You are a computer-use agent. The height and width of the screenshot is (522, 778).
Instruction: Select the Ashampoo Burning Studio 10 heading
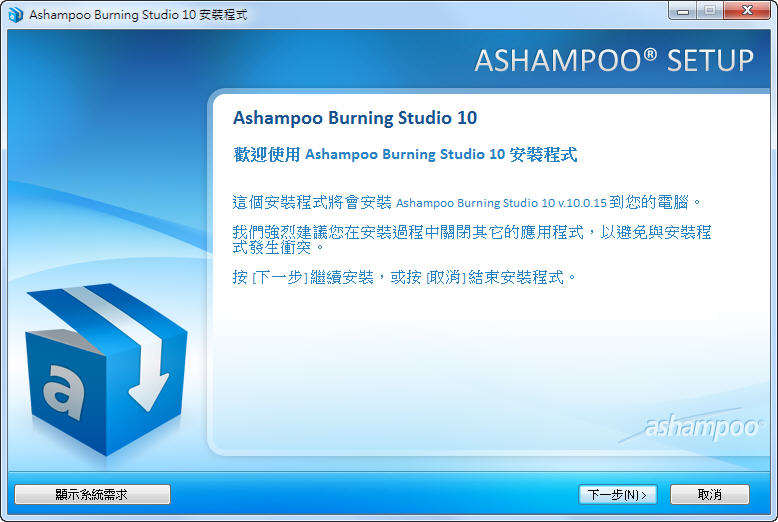(x=355, y=118)
